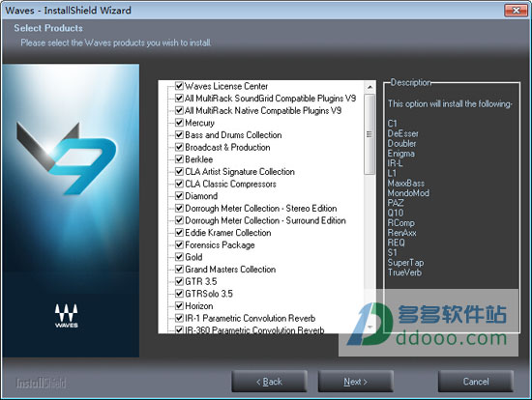Uncheck the GTR 3.5 checkbox
The width and height of the screenshot is (532, 400).
[x=179, y=281]
